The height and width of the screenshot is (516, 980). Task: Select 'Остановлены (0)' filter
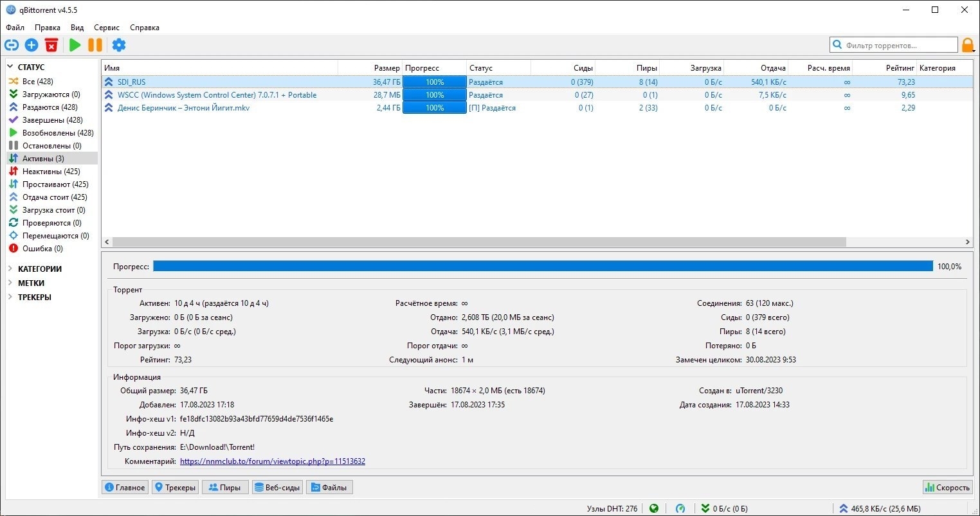pyautogui.click(x=52, y=146)
